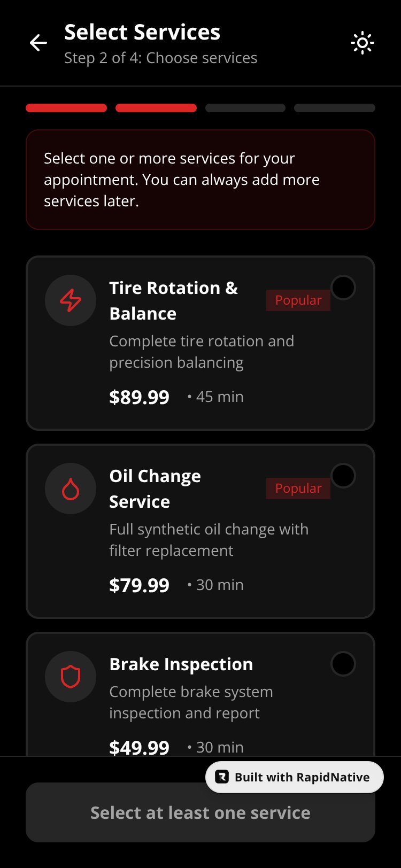This screenshot has height=868, width=401.
Task: Click the shield brake inspection icon
Action: (x=71, y=677)
